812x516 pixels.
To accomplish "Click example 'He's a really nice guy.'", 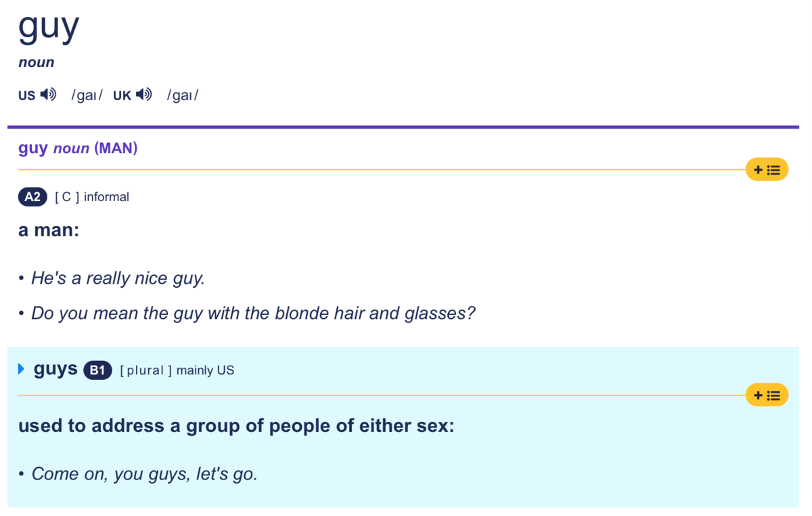I will click(118, 278).
